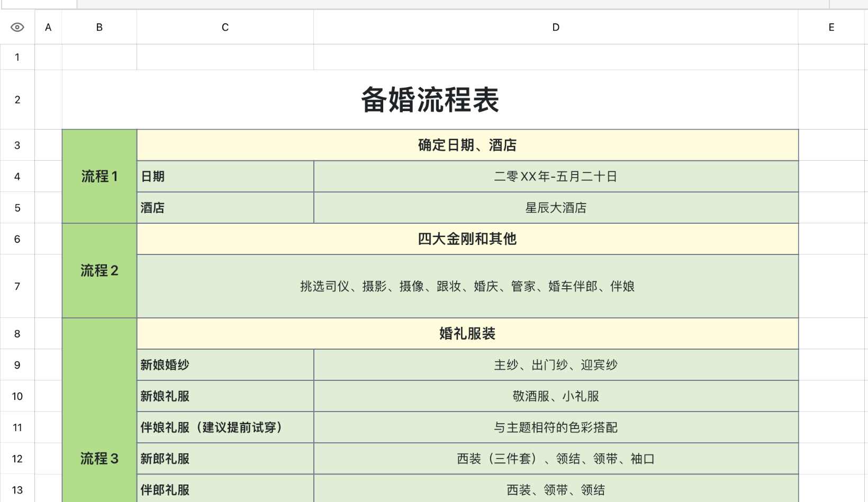868x502 pixels.
Task: Select row 11 header
Action: pos(17,427)
